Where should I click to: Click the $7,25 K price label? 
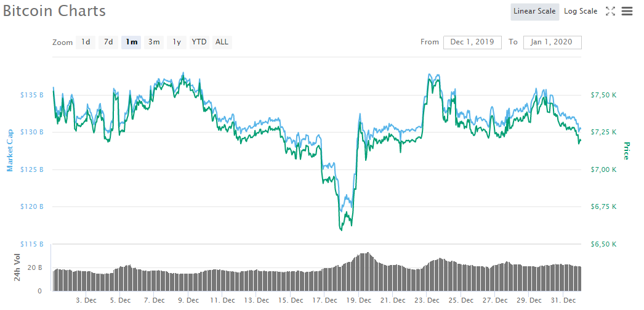pos(604,132)
